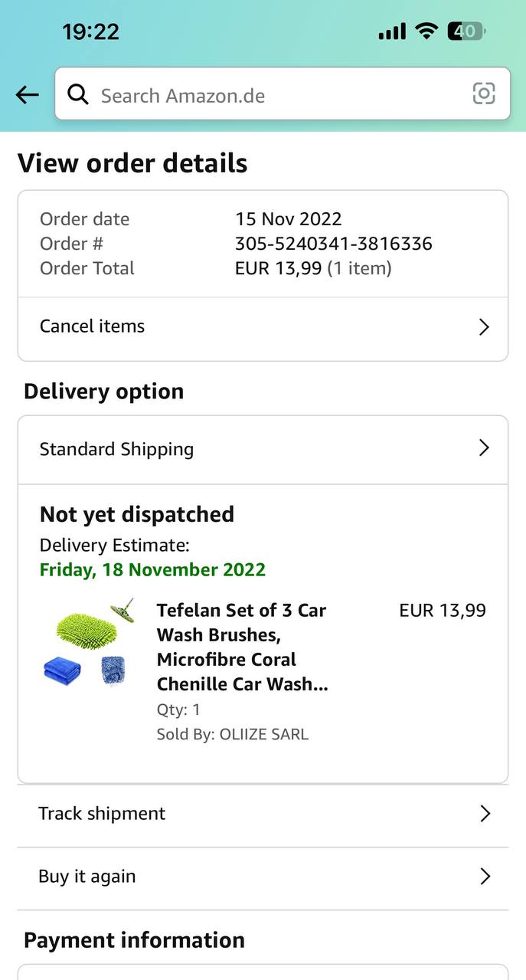526x980 pixels.
Task: Choose Buy it again
Action: click(x=87, y=877)
